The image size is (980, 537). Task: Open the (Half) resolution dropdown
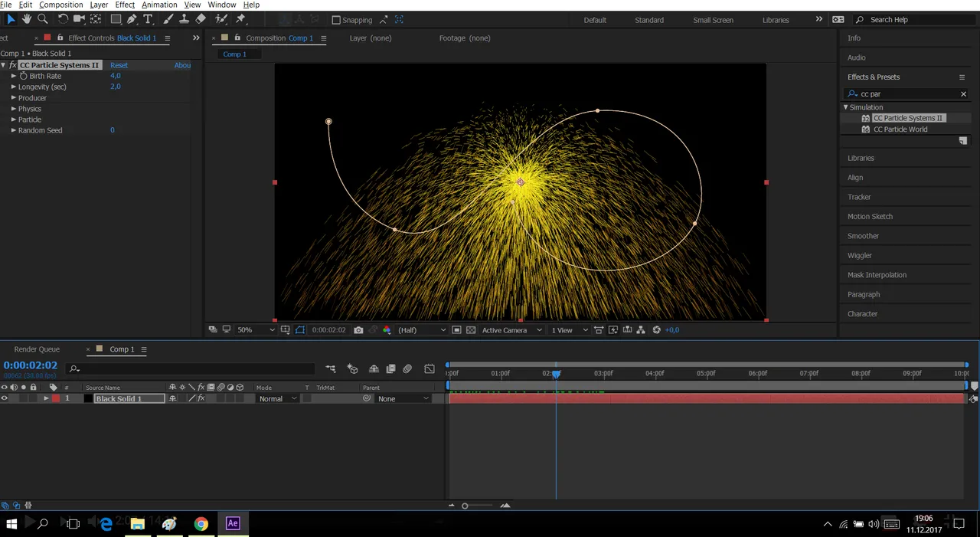(421, 330)
